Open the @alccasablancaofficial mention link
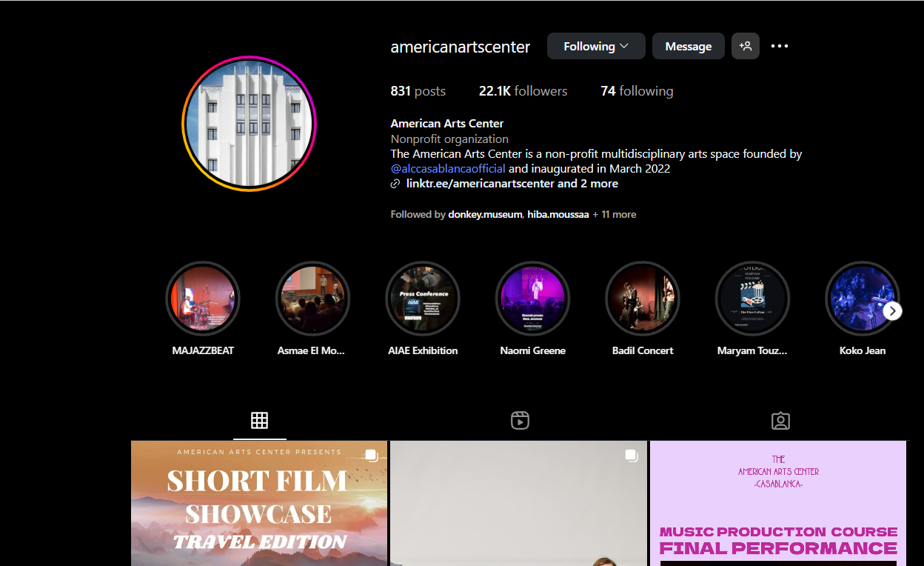The width and height of the screenshot is (924, 566). coord(448,168)
